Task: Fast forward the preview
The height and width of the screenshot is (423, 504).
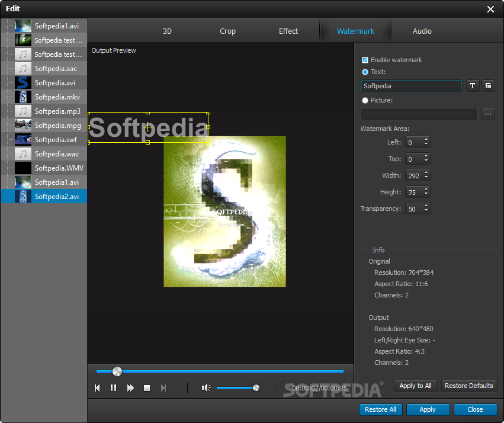Action: click(130, 388)
